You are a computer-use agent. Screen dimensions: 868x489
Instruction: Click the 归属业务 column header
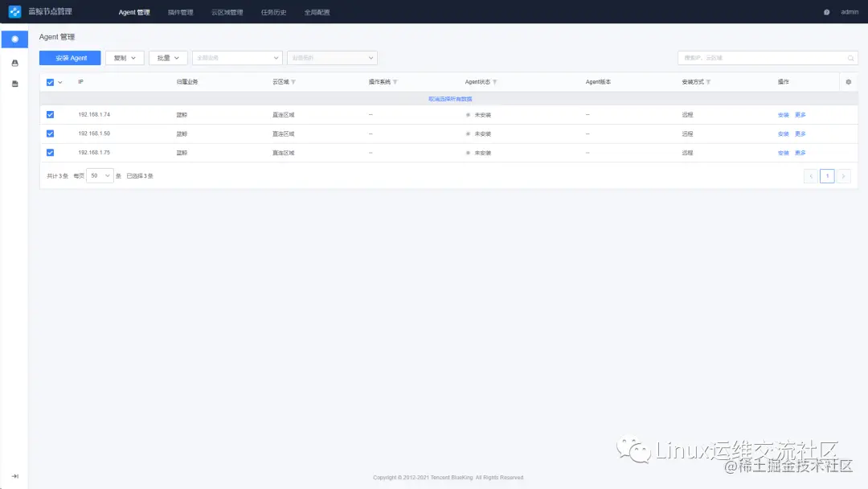pos(187,82)
